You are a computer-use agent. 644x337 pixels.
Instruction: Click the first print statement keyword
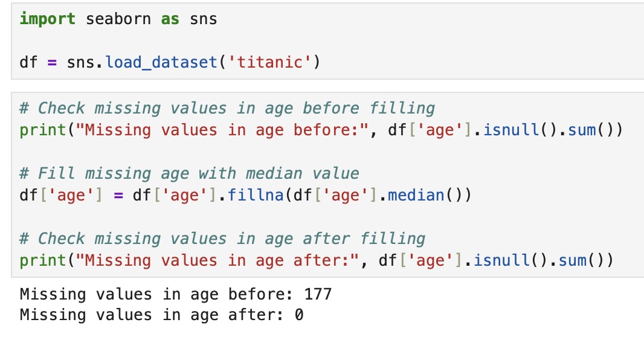(43, 130)
